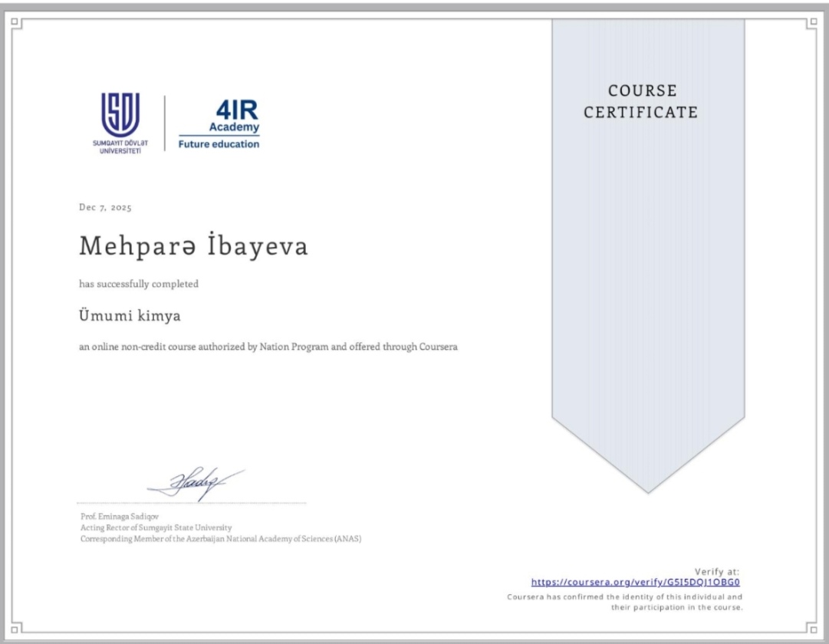Screen dimensions: 829x644
Task: Click the "Acting Rector of Sumgayit State University" line
Action: tap(156, 527)
